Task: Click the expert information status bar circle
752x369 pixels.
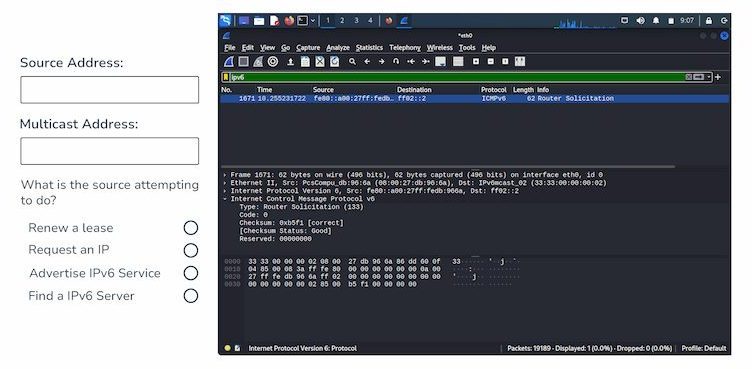Action: coord(227,348)
